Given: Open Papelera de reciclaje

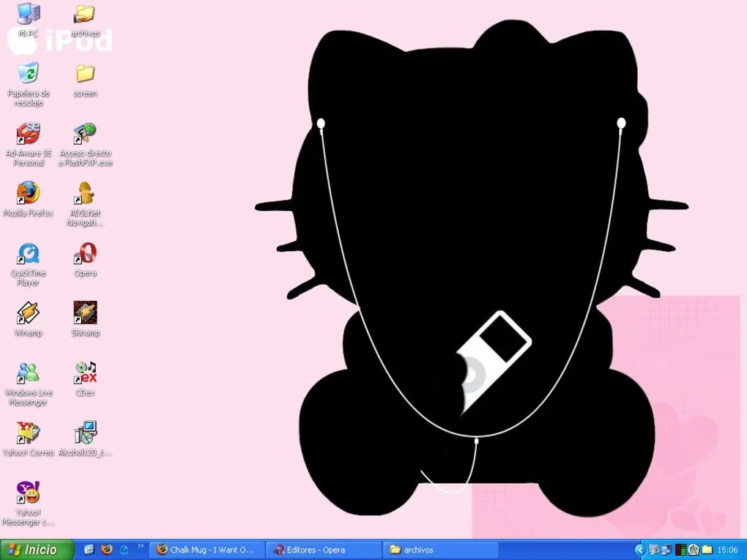Looking at the screenshot, I should (28, 75).
